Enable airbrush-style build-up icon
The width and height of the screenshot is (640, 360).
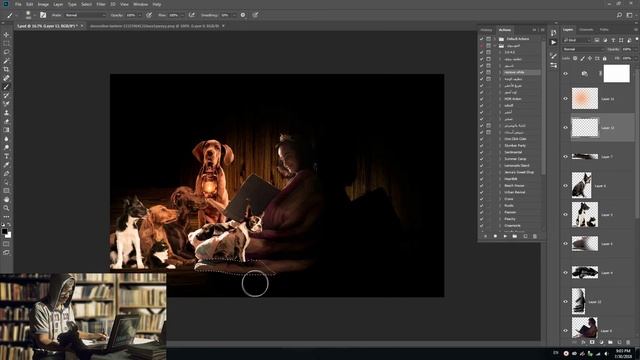click(x=191, y=15)
